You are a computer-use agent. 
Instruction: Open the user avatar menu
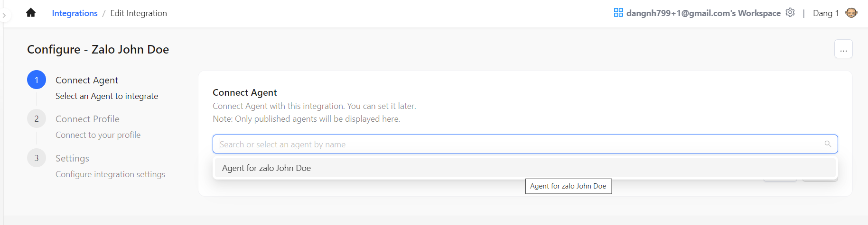(x=851, y=13)
